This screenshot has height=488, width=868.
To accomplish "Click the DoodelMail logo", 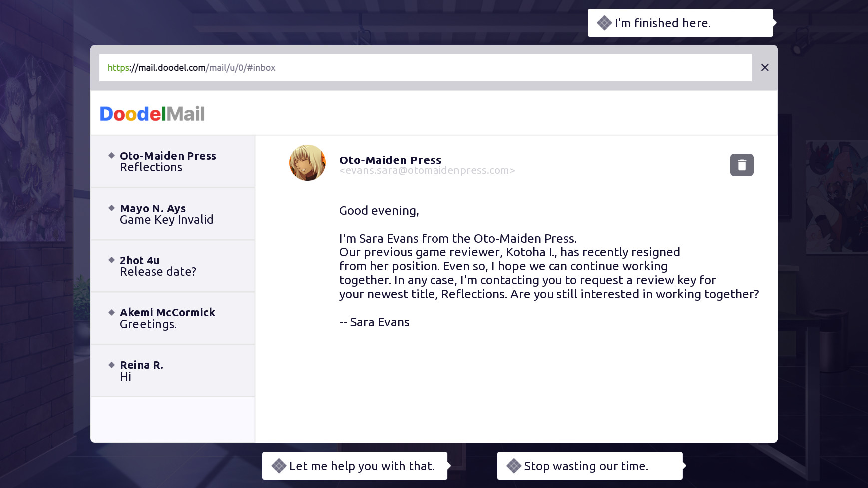I will click(x=152, y=114).
